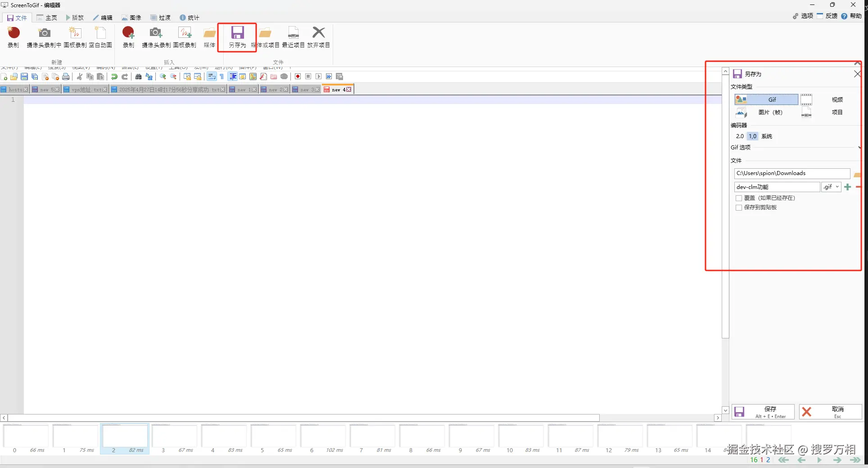Advance to the next frame
Viewport: 868px width, 468px height.
837,460
